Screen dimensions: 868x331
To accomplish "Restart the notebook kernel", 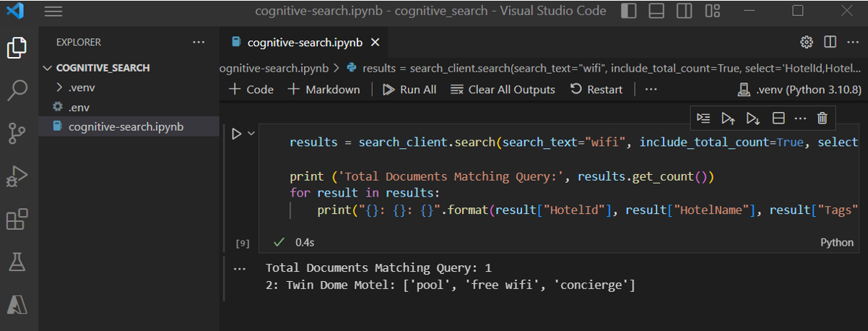I will (596, 90).
